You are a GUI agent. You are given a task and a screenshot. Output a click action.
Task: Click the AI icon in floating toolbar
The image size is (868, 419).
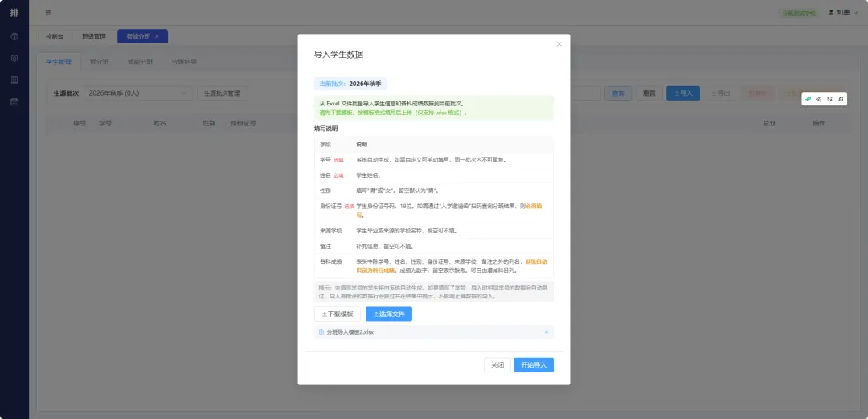pyautogui.click(x=841, y=99)
